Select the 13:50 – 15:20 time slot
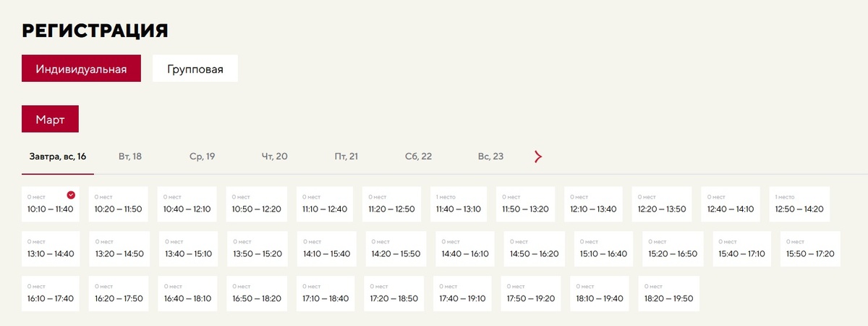 258,248
